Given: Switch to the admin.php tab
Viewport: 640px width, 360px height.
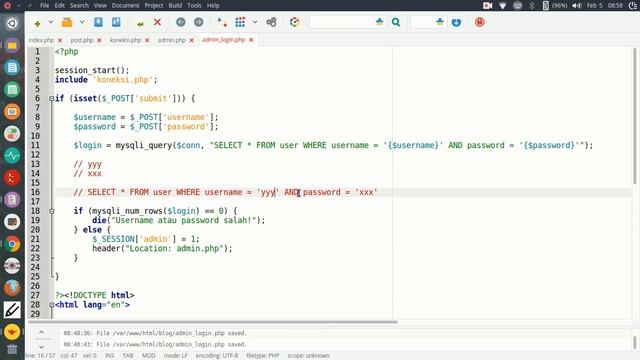Looking at the screenshot, I should pos(171,40).
